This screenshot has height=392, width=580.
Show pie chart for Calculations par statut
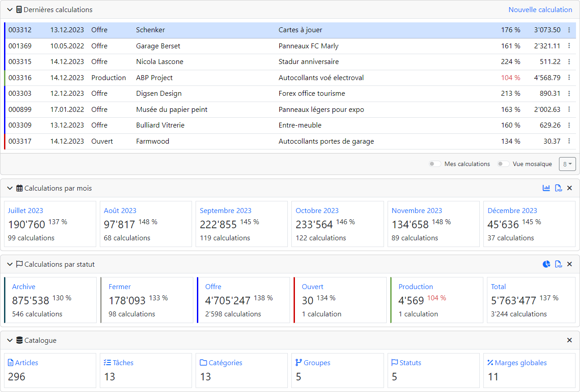click(546, 264)
